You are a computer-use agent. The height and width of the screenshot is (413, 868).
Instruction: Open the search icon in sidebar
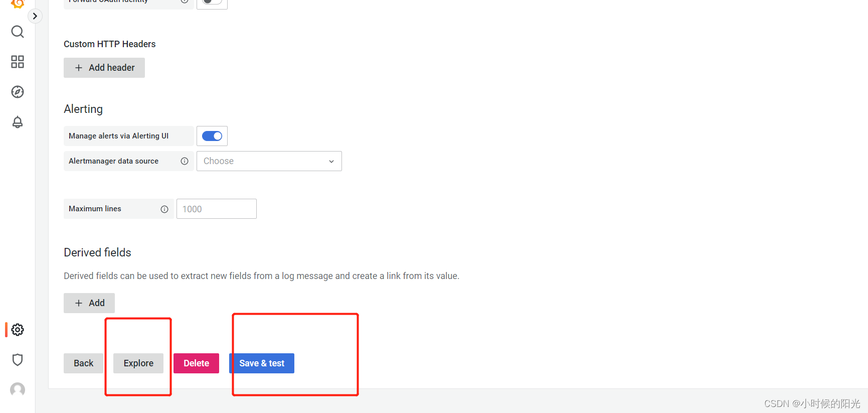(18, 32)
